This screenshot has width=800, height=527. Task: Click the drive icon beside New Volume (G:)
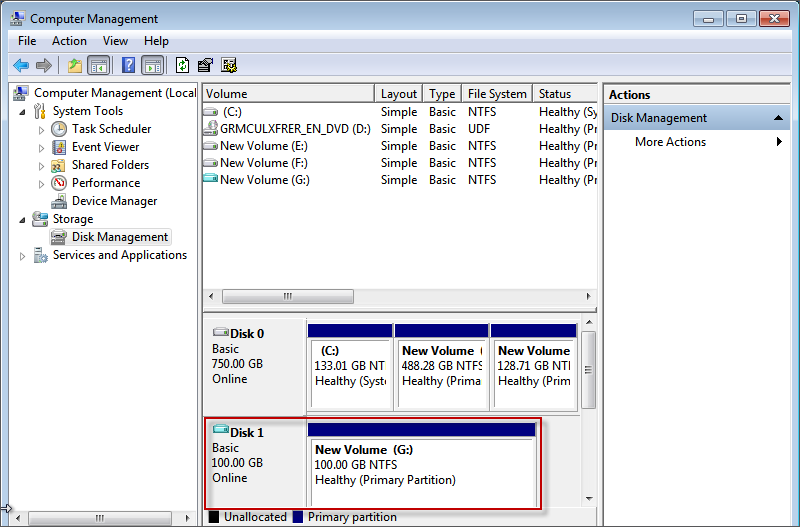coord(210,178)
